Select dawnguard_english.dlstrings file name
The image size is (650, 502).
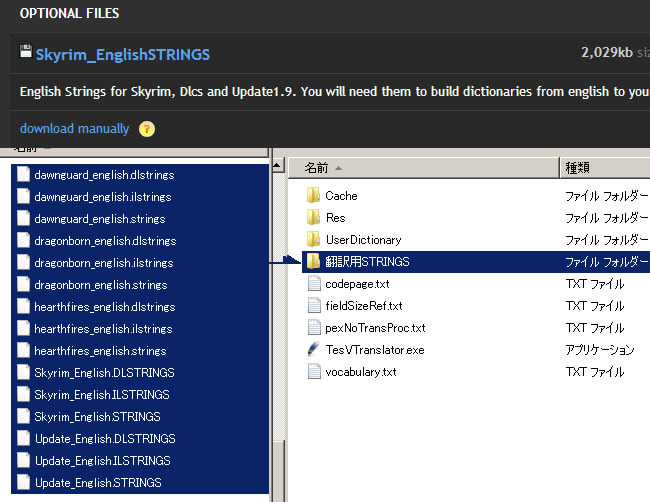(x=104, y=175)
